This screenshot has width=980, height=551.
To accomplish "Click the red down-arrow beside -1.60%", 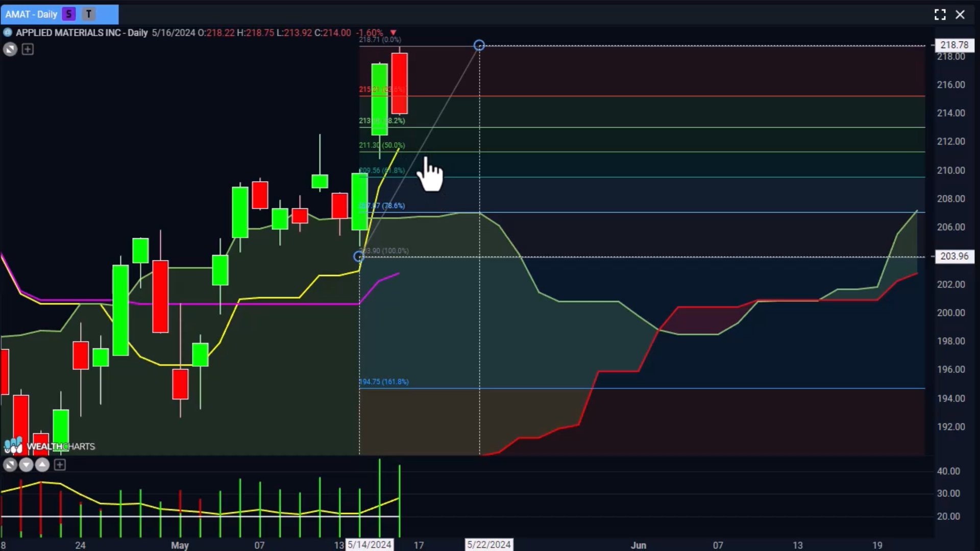I will point(393,33).
